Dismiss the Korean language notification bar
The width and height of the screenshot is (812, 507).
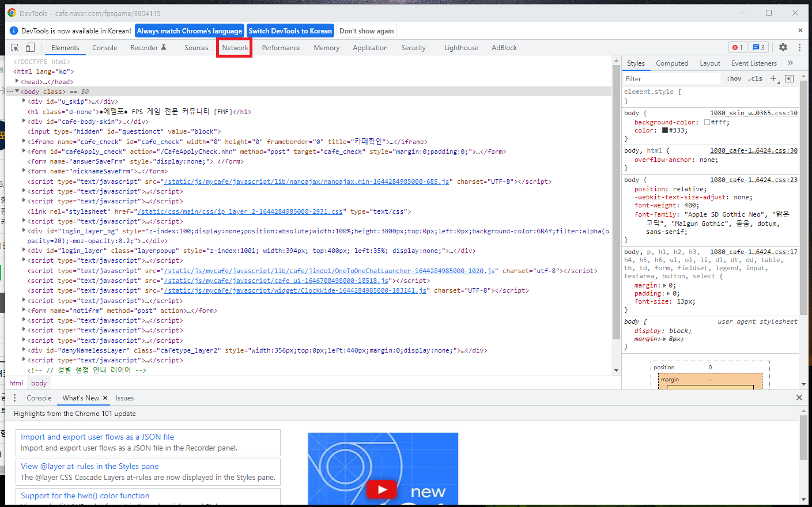(x=800, y=31)
